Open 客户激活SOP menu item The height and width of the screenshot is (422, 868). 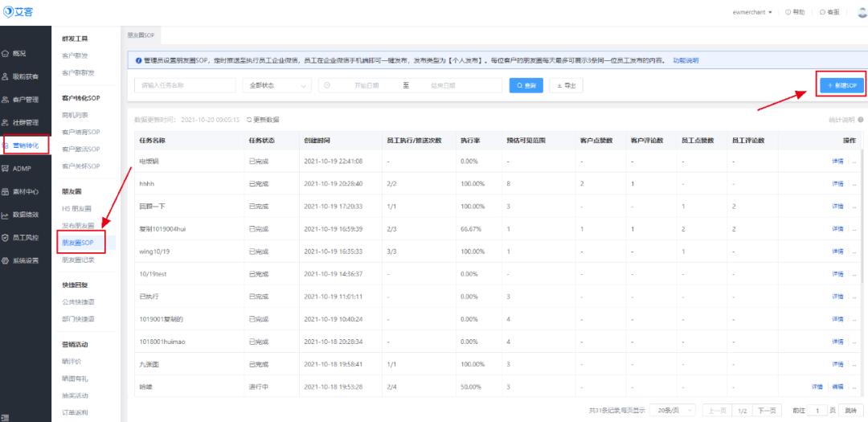pyautogui.click(x=80, y=149)
